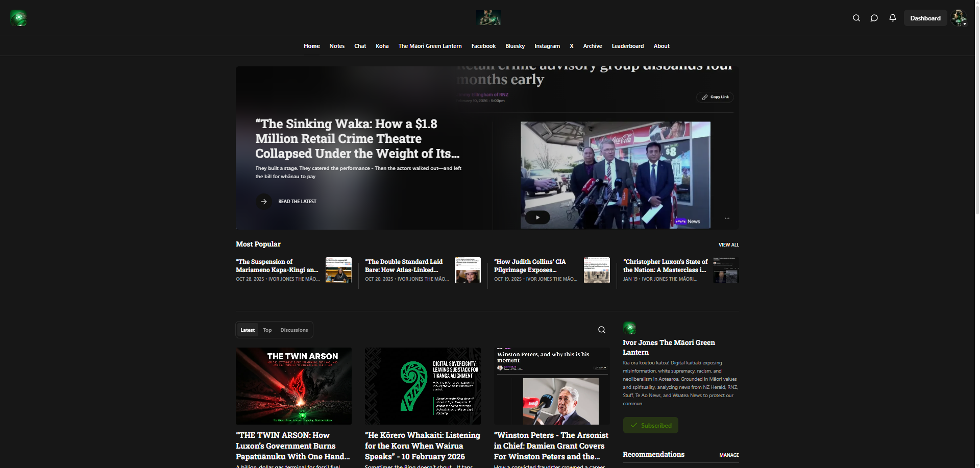The width and height of the screenshot is (980, 468).
Task: Search posts using the feed magnifier icon
Action: click(602, 330)
